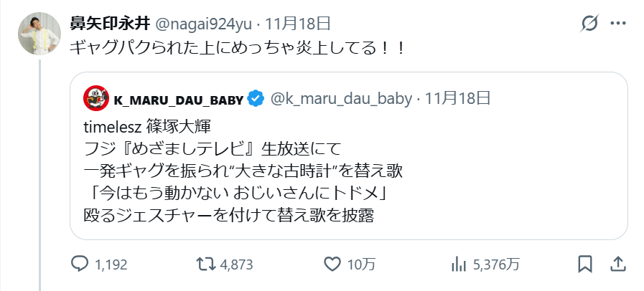Like the tweet with the heart icon

[332, 264]
